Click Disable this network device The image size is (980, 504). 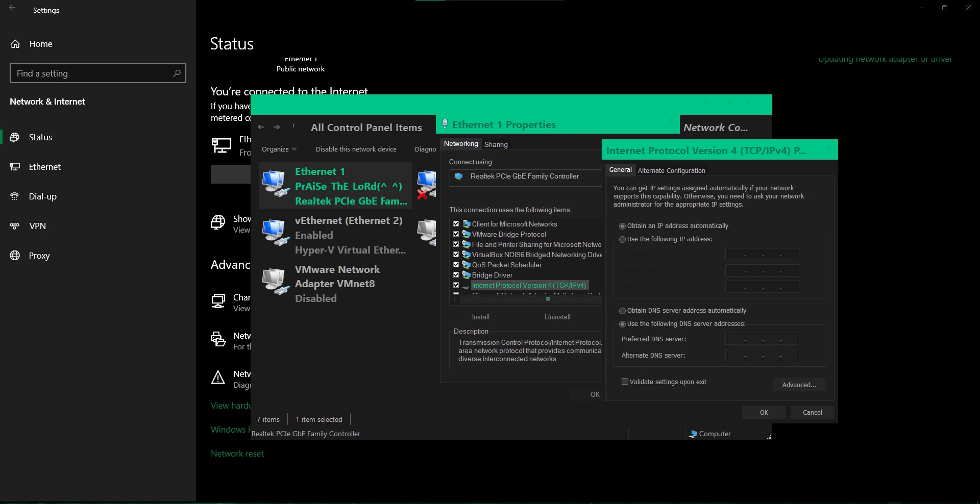[x=356, y=149]
